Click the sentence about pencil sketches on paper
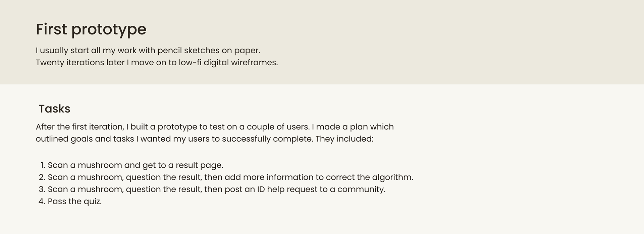The width and height of the screenshot is (644, 234). click(148, 51)
